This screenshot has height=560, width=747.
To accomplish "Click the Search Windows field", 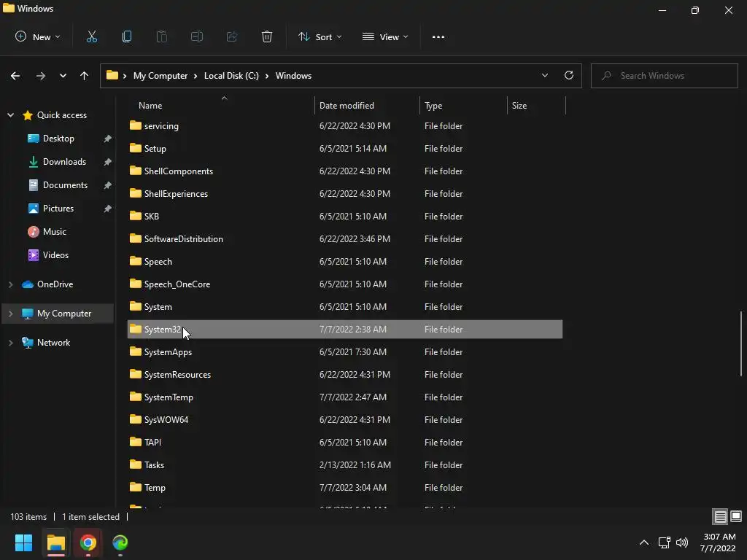I will [x=664, y=76].
